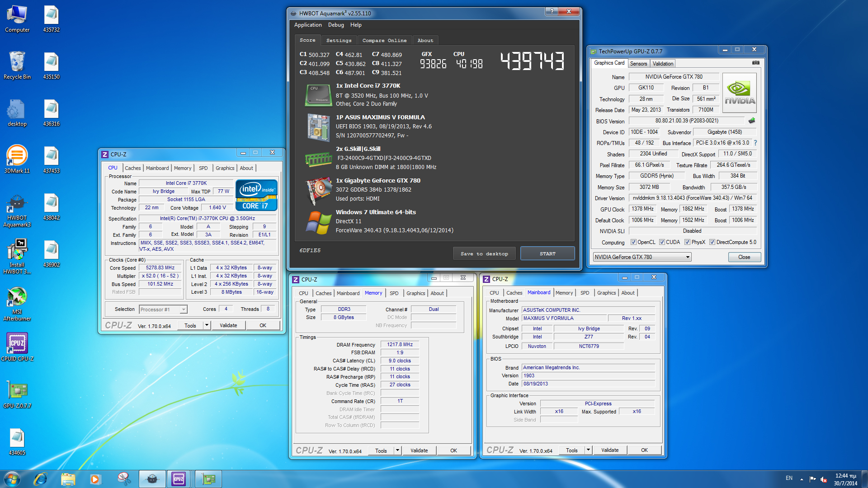Image resolution: width=868 pixels, height=488 pixels.
Task: Expand Tools dropdown arrow in Mainboard window
Action: point(588,450)
